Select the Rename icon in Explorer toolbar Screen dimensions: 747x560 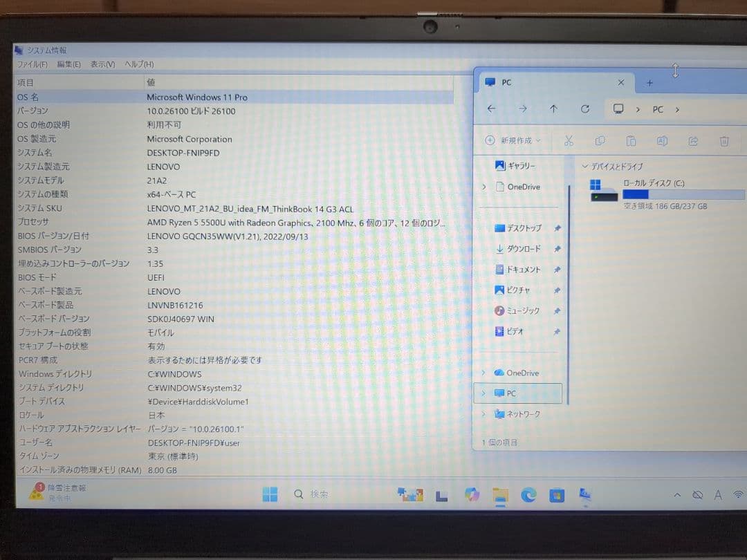(662, 140)
